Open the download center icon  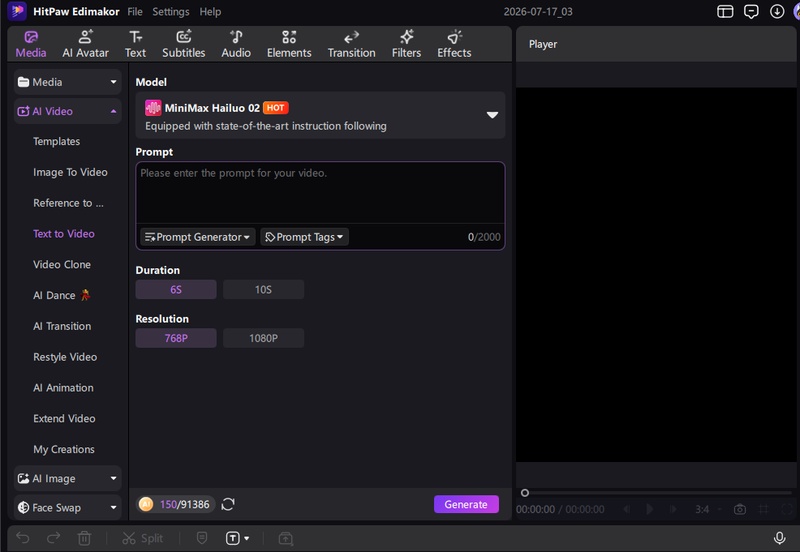point(777,11)
